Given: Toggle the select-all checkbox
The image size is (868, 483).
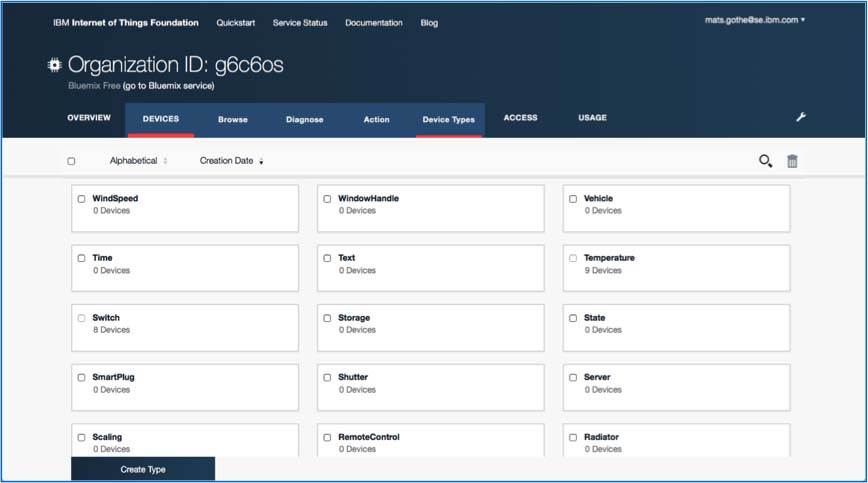Looking at the screenshot, I should coord(71,161).
